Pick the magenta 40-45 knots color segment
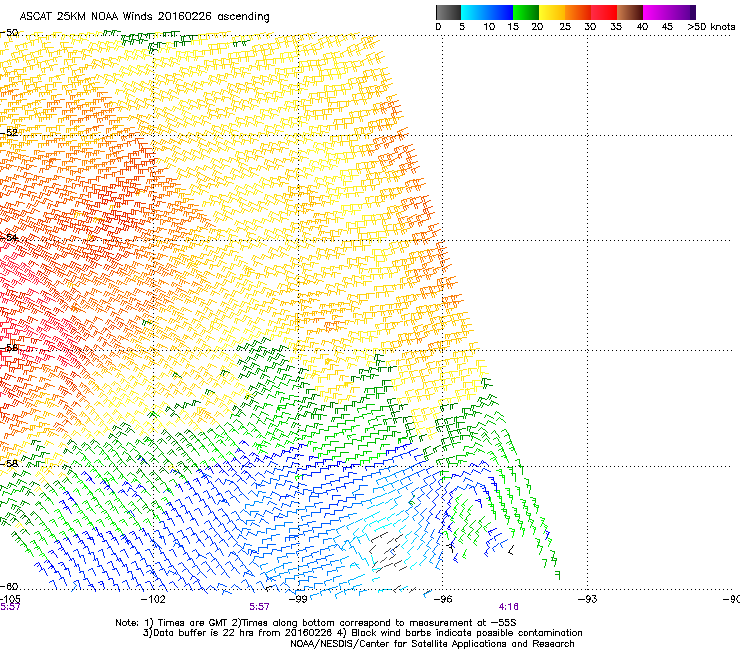Screen dimensions: 740x650 point(656,12)
